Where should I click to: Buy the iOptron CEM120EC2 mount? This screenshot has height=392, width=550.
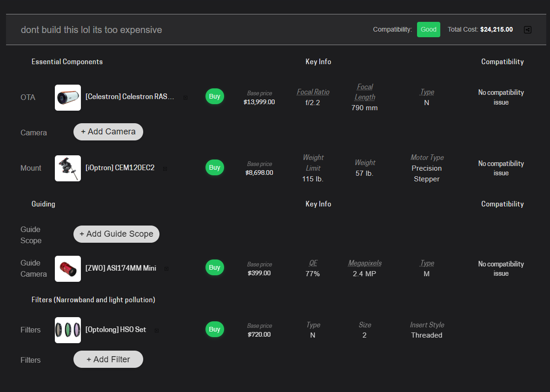[x=214, y=167]
